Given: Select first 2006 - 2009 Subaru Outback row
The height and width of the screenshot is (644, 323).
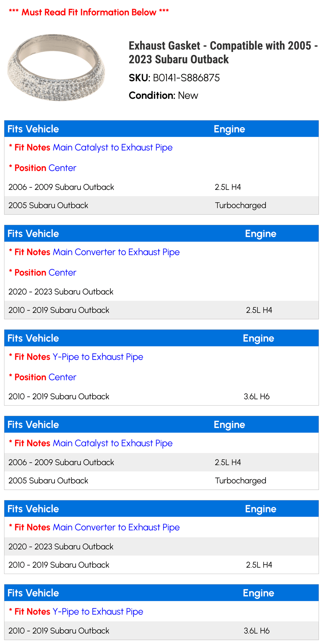Looking at the screenshot, I should pos(161,187).
